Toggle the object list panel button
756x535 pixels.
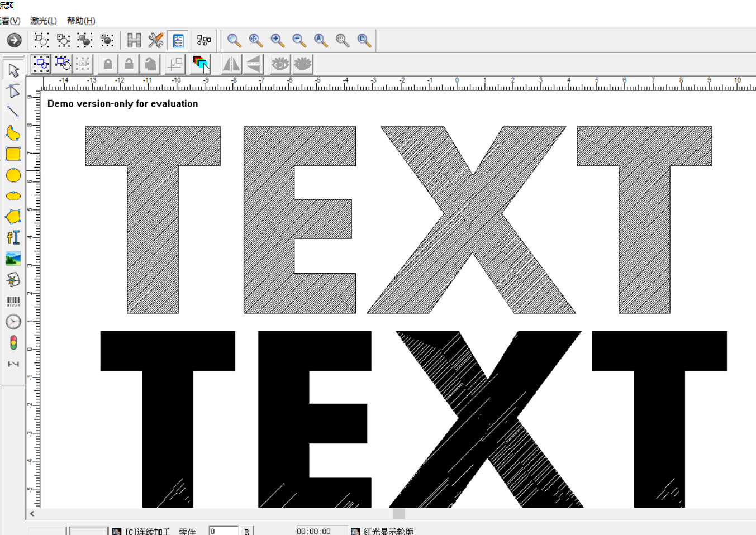tap(178, 40)
